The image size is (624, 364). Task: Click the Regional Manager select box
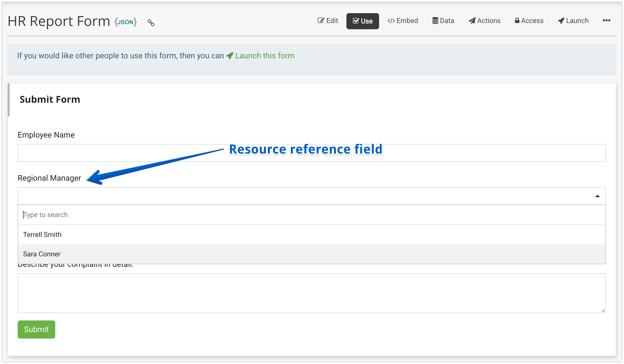coord(297,196)
